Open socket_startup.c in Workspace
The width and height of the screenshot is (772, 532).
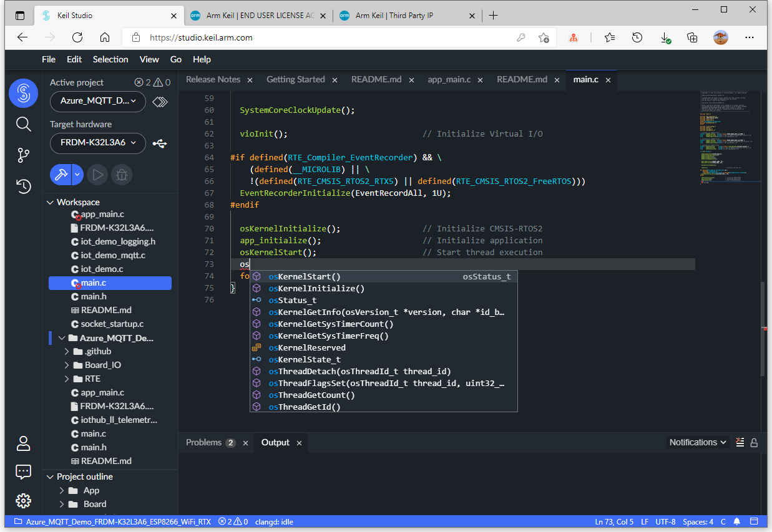click(x=112, y=324)
